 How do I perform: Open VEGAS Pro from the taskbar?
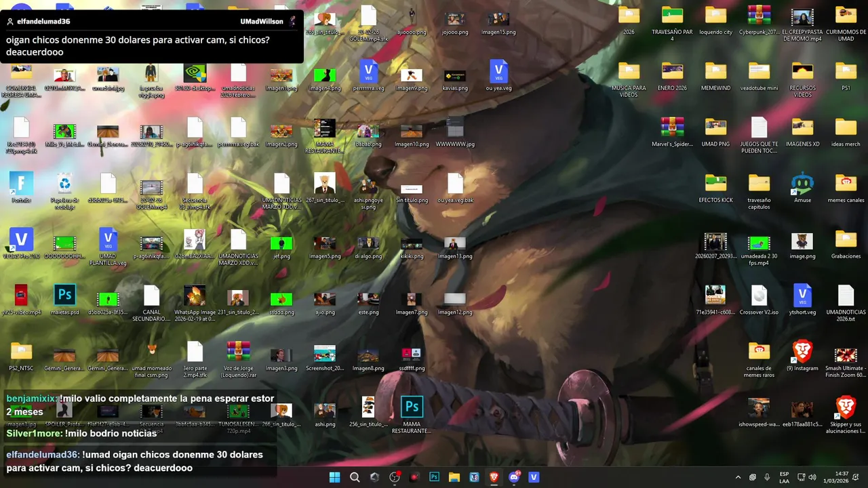tap(534, 477)
